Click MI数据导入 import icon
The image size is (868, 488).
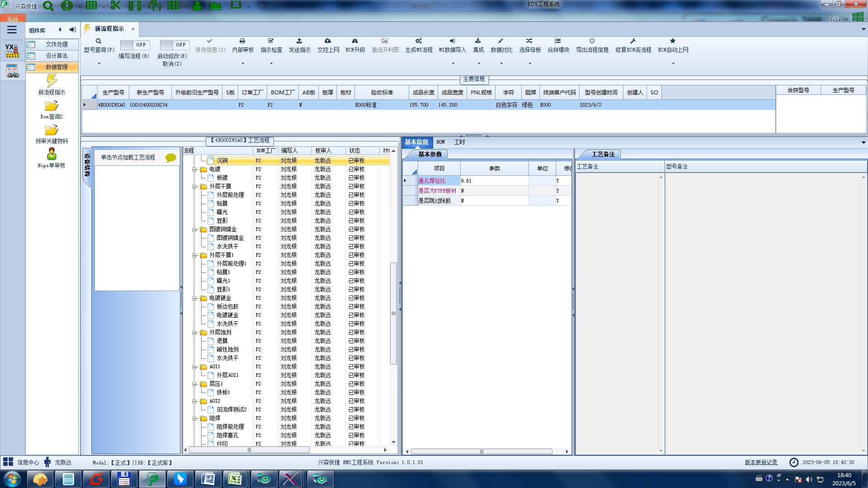[452, 41]
